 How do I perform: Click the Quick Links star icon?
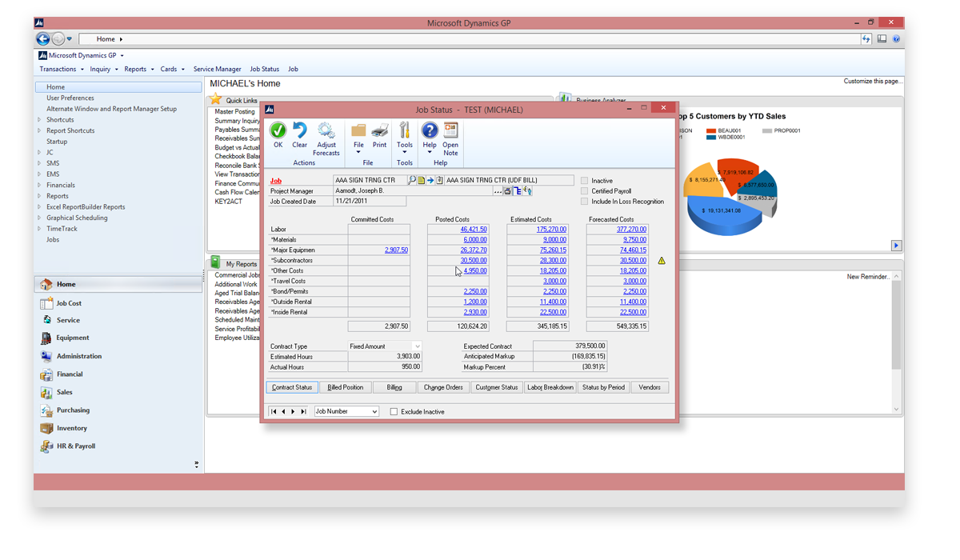click(x=215, y=99)
